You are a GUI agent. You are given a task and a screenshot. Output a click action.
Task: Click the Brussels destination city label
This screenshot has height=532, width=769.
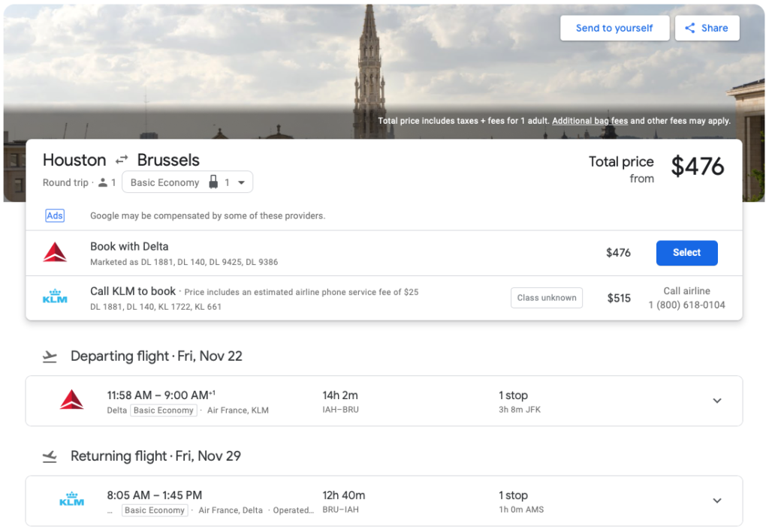point(168,160)
